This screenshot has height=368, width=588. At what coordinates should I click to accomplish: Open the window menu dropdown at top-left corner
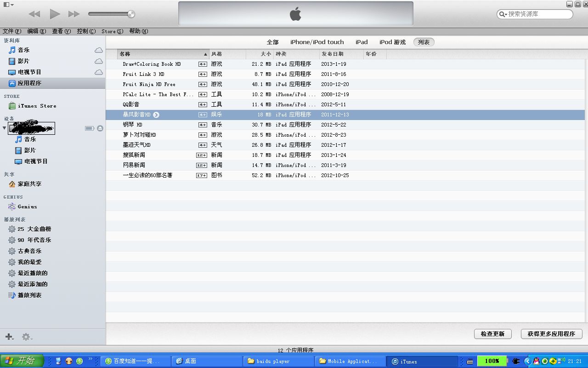coord(8,5)
